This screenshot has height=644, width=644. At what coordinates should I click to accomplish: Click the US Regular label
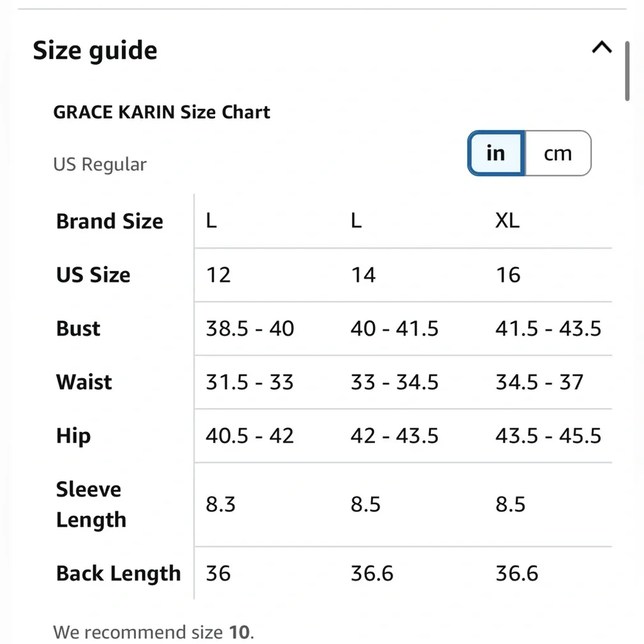100,164
